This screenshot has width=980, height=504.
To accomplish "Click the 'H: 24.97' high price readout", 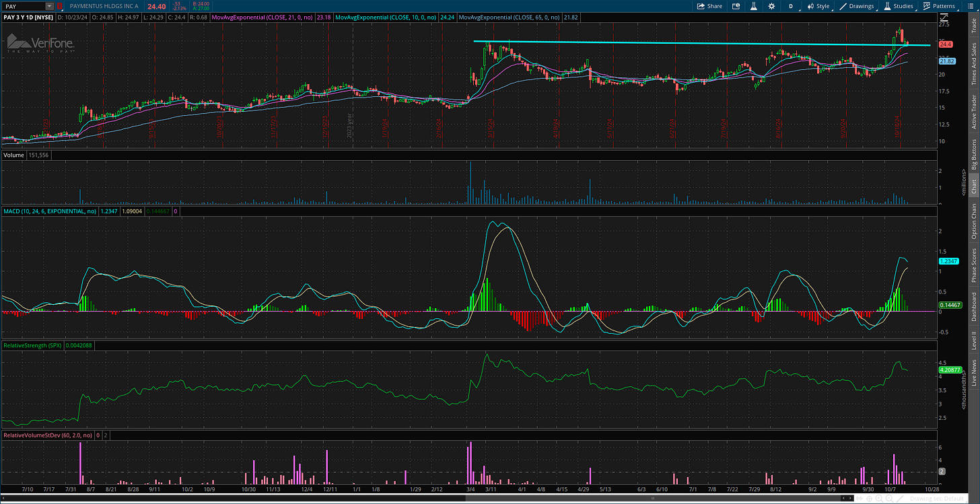I will (129, 17).
